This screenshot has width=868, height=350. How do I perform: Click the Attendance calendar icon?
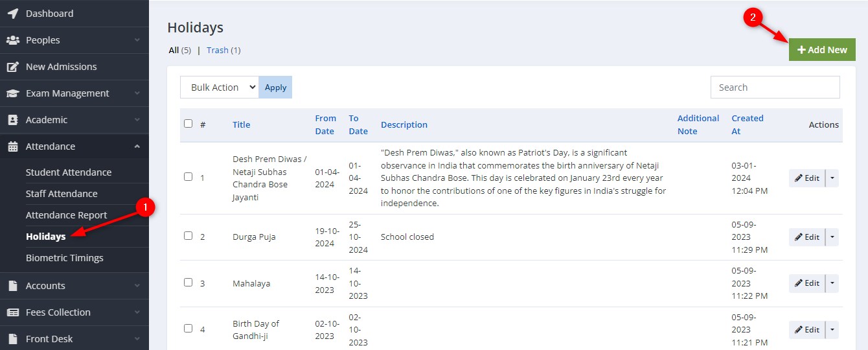[x=12, y=146]
